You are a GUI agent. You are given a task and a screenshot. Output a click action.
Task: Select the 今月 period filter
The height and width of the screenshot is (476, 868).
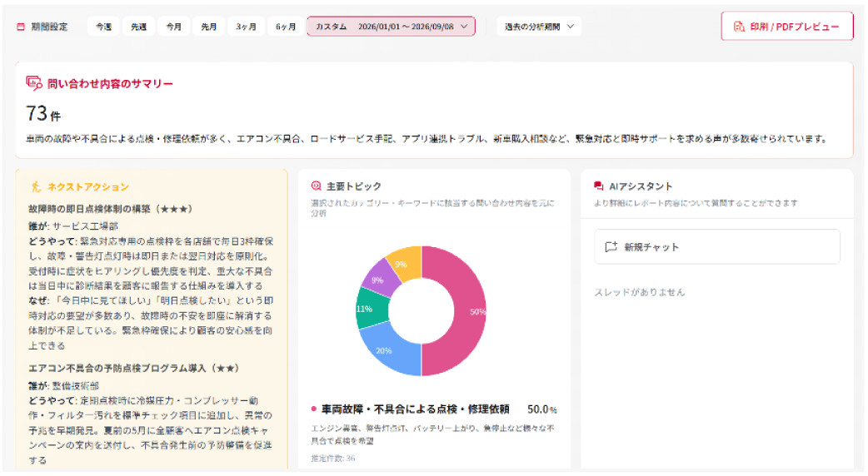point(174,27)
